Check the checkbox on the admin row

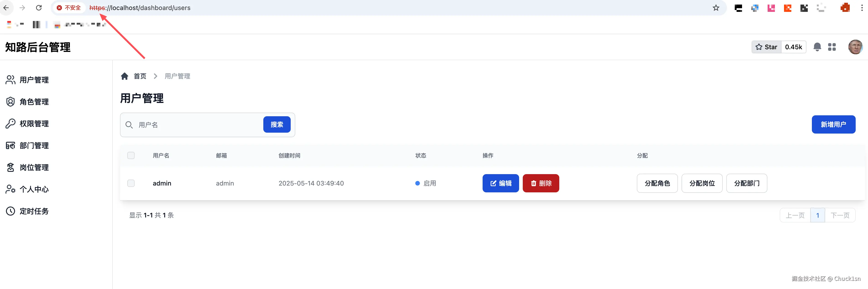pyautogui.click(x=131, y=183)
